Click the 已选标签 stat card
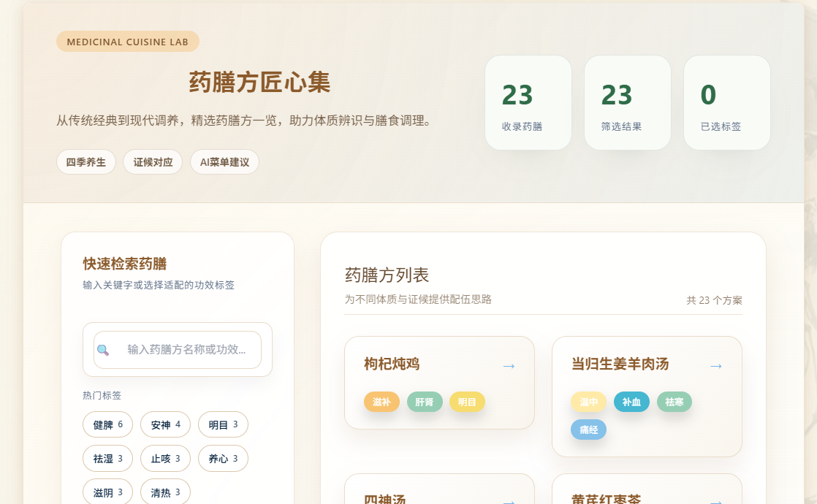 click(x=726, y=103)
